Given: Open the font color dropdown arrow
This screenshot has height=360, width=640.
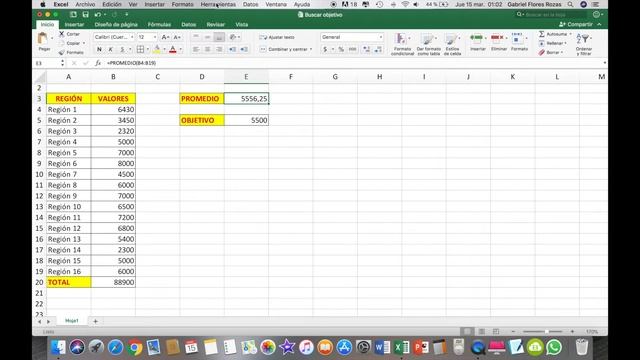Looking at the screenshot, I should coord(181,49).
